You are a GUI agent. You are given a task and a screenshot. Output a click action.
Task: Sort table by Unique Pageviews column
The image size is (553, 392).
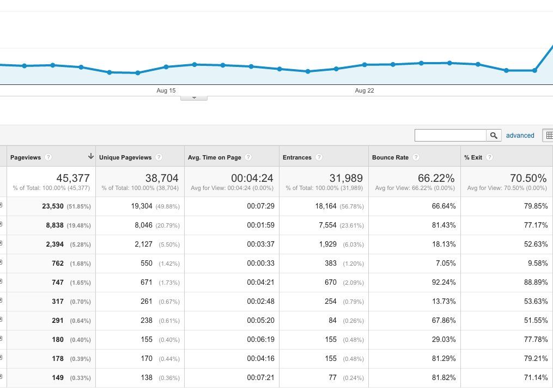click(125, 157)
